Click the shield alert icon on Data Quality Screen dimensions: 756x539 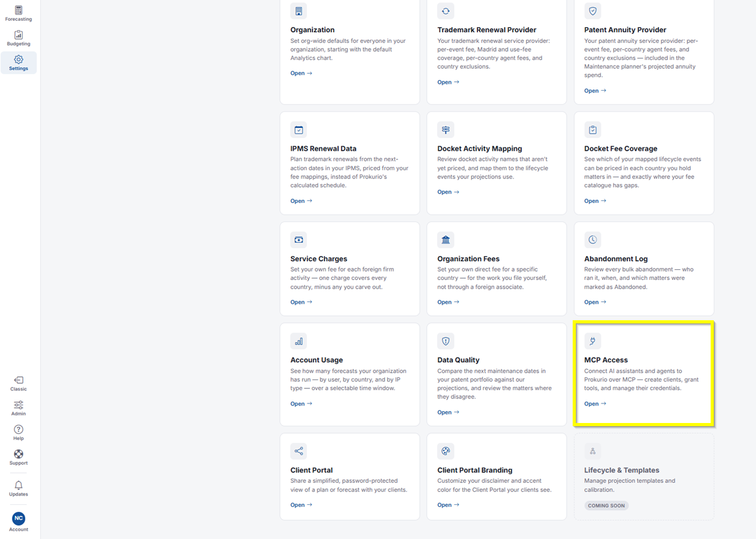tap(445, 341)
